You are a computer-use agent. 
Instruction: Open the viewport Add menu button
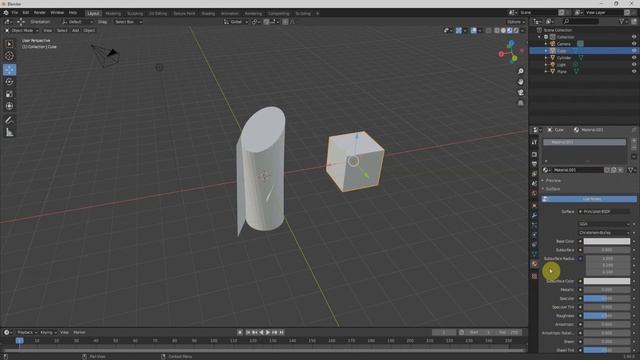tap(76, 30)
